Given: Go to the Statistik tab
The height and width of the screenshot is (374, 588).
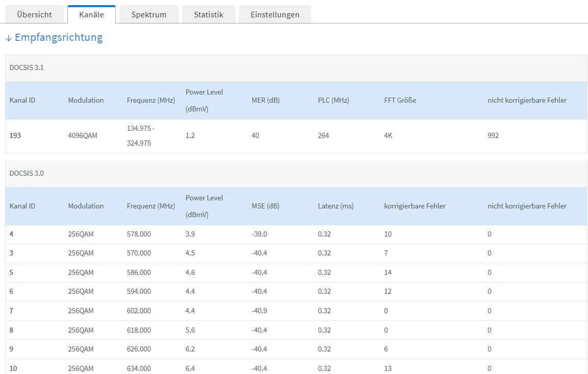Looking at the screenshot, I should click(x=208, y=15).
